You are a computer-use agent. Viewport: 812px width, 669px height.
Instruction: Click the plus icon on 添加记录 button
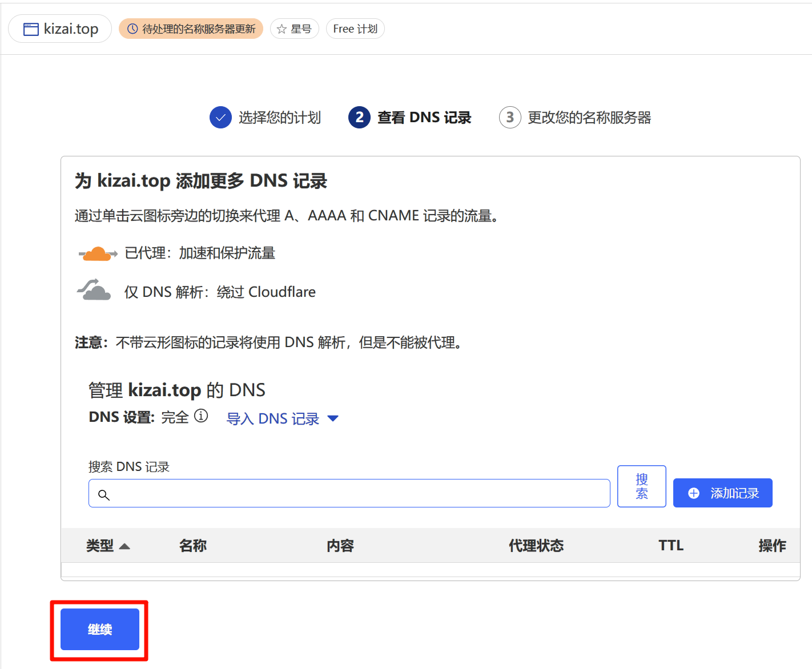pyautogui.click(x=694, y=493)
